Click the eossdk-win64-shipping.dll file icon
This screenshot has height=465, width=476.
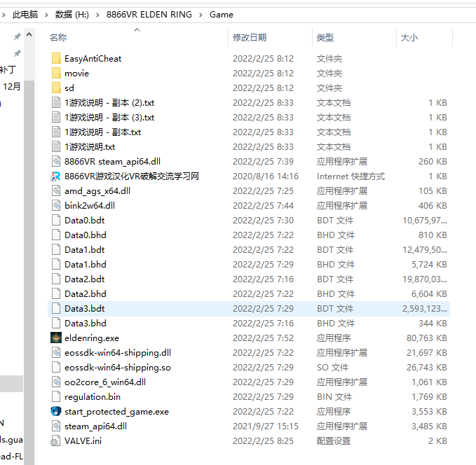point(56,352)
